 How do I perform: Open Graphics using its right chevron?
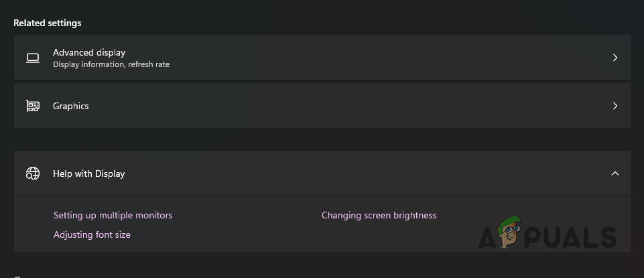pos(615,106)
